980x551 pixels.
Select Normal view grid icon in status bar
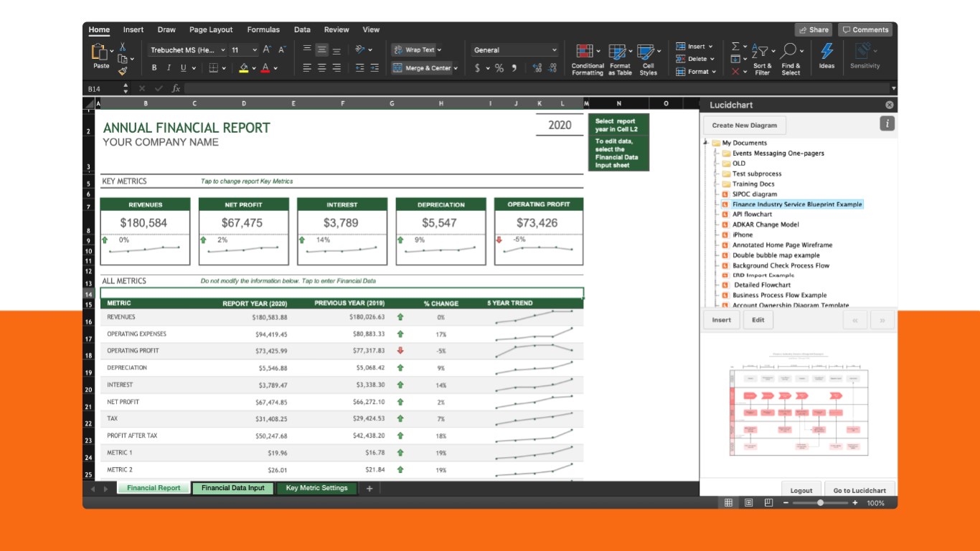pyautogui.click(x=728, y=503)
